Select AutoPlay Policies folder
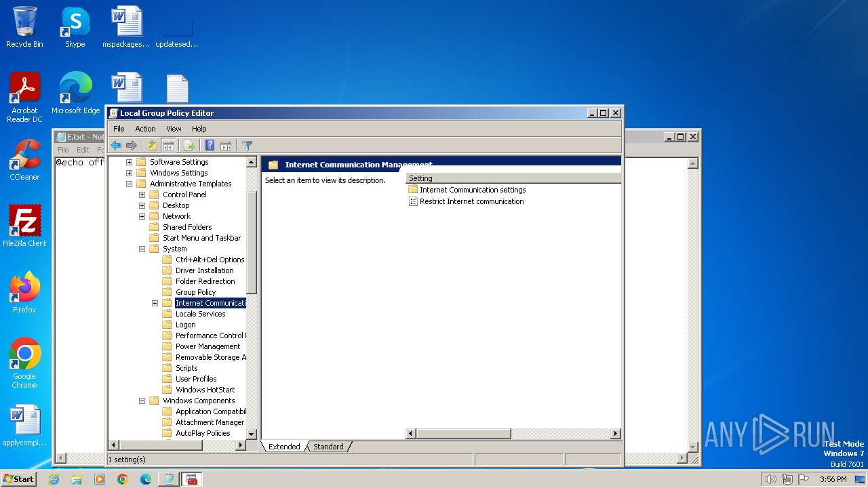The width and height of the screenshot is (868, 488). point(203,433)
